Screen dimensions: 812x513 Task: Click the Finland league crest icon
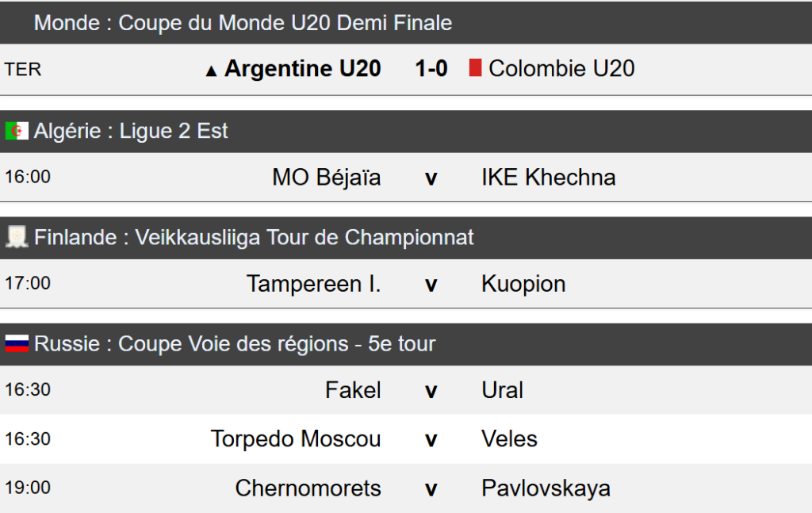[17, 237]
